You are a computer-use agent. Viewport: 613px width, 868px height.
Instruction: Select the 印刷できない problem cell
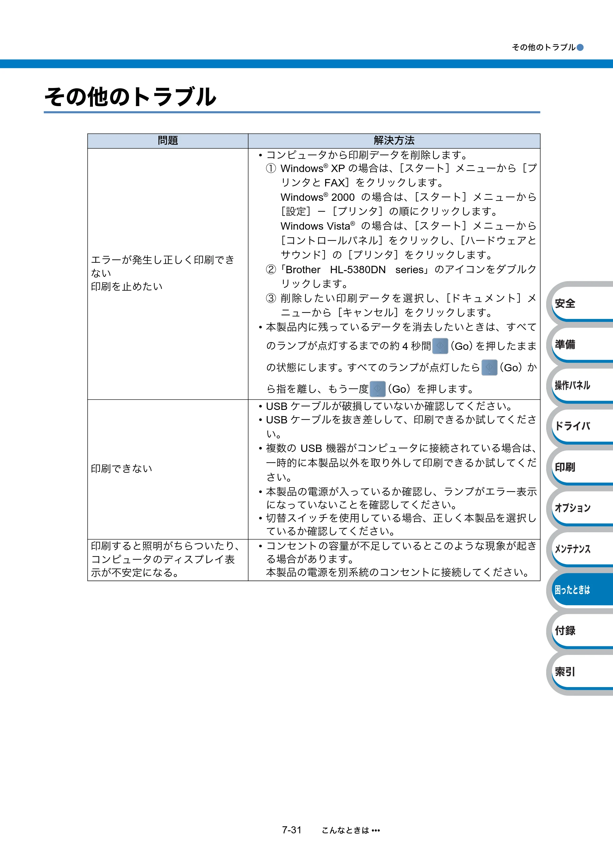pos(168,469)
